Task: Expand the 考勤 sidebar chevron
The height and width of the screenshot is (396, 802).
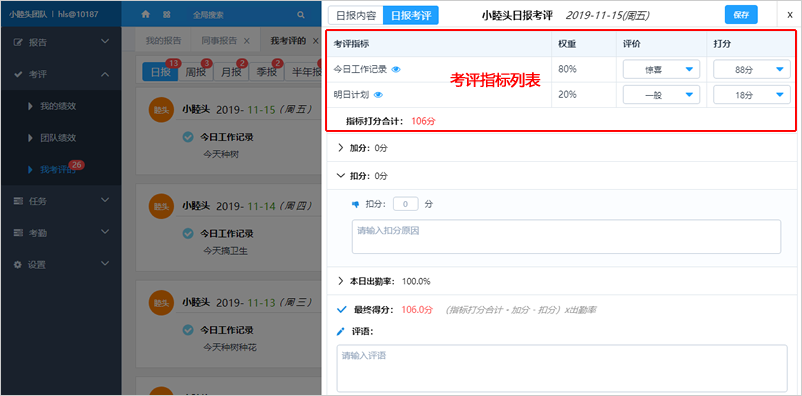Action: pyautogui.click(x=105, y=232)
